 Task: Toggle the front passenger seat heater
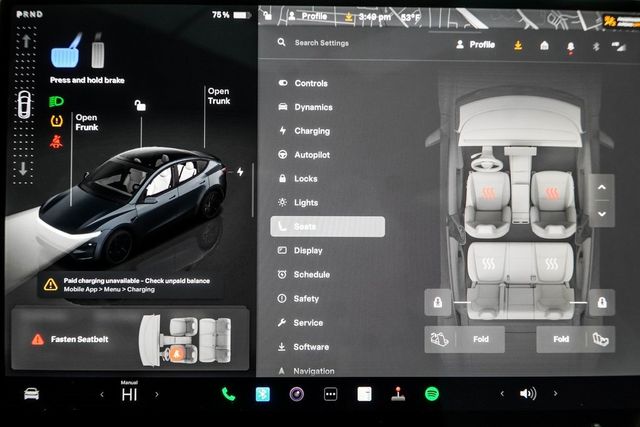[552, 193]
